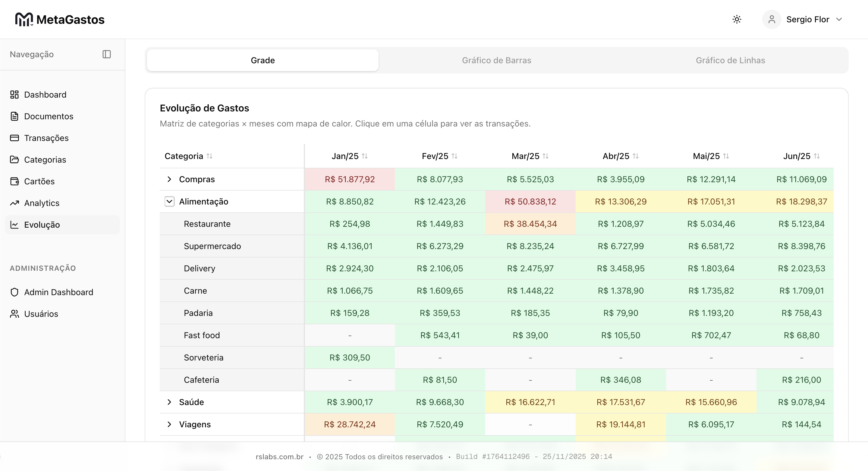
Task: Click the red Compras Jan/25 heat cell
Action: coord(349,179)
